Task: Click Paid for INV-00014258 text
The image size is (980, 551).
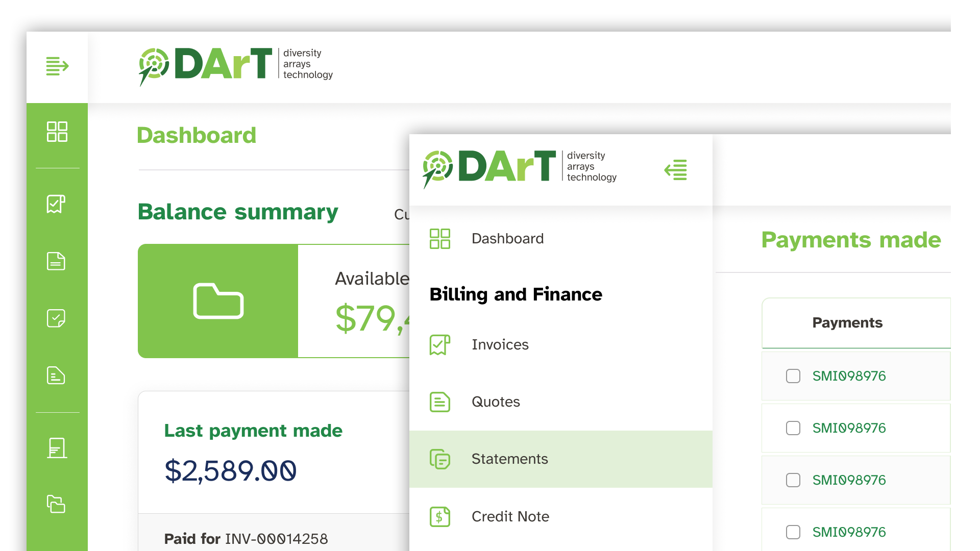Action: (246, 539)
